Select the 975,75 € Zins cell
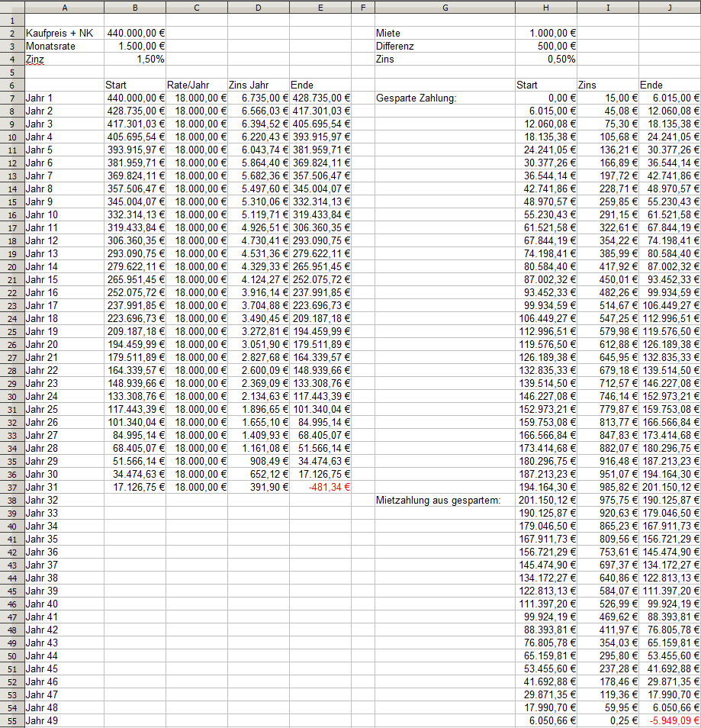This screenshot has width=701, height=728. pos(608,501)
